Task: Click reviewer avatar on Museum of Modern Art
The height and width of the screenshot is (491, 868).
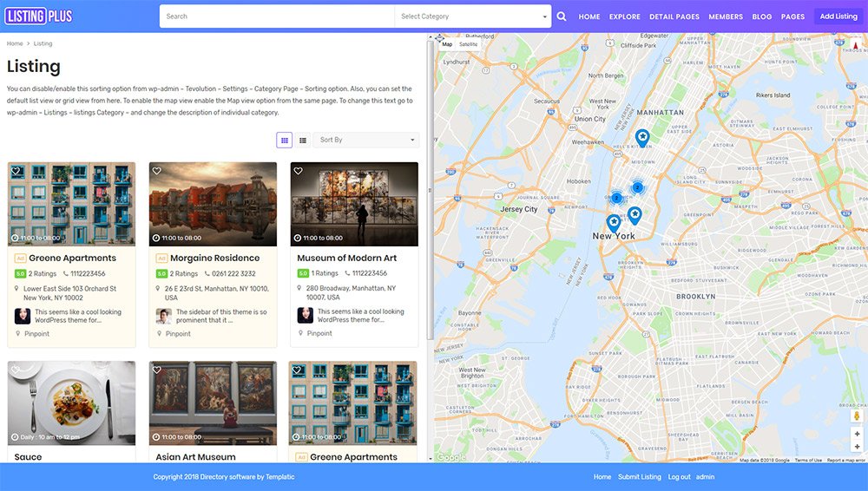Action: 305,316
